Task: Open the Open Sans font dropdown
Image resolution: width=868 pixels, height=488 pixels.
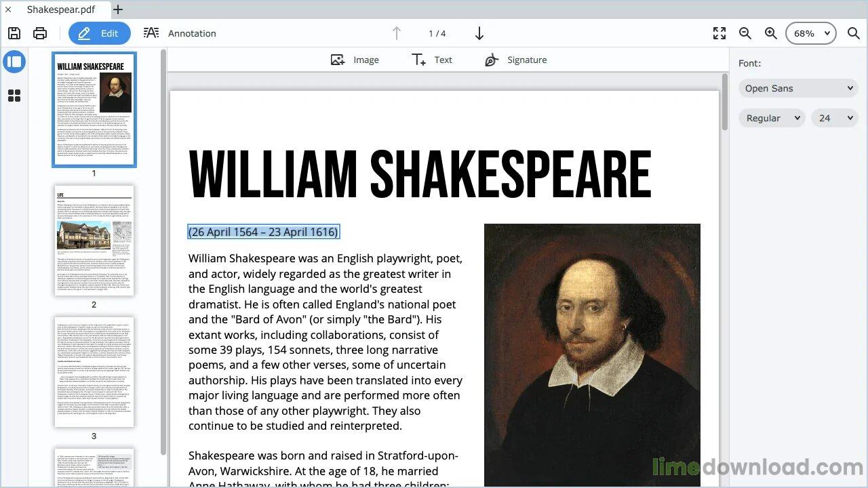Action: pyautogui.click(x=798, y=88)
